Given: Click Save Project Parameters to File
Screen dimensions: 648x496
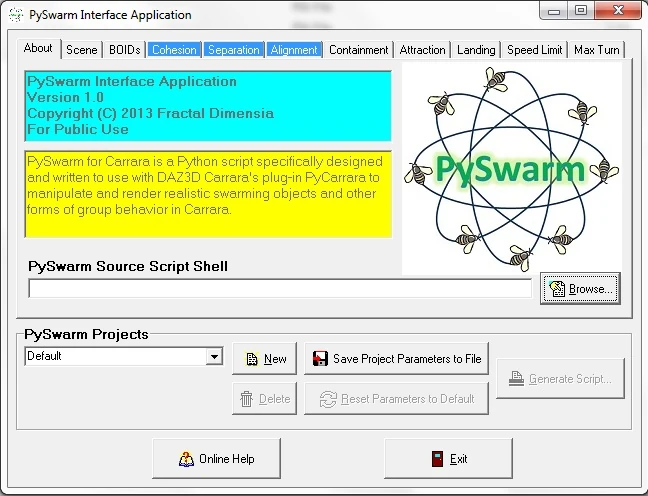Looking at the screenshot, I should click(x=396, y=358).
